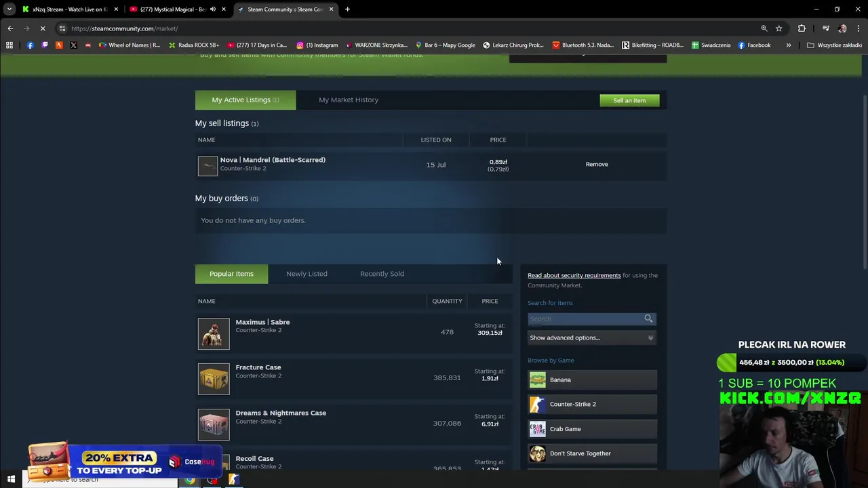
Task: Close the xNzq Stream tab
Action: [116, 9]
